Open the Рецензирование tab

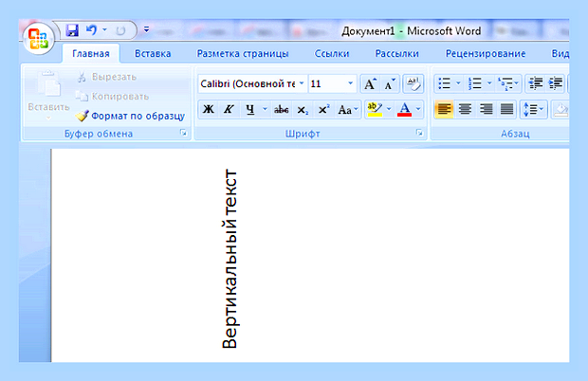point(486,54)
